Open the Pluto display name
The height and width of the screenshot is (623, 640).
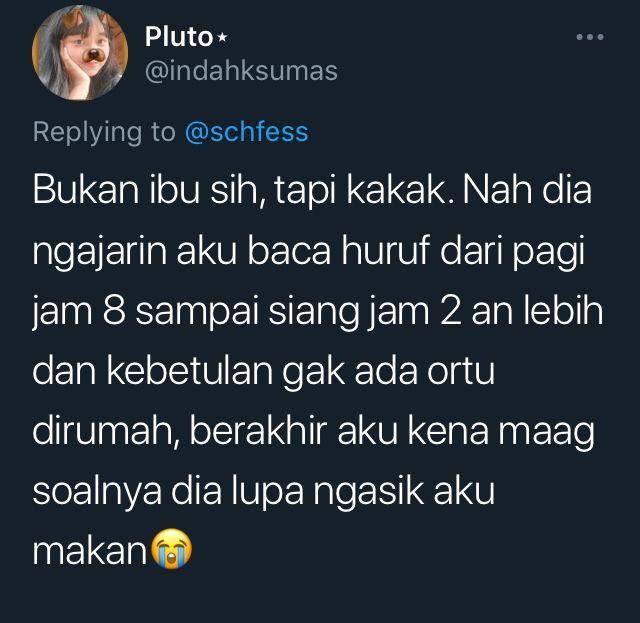179,37
